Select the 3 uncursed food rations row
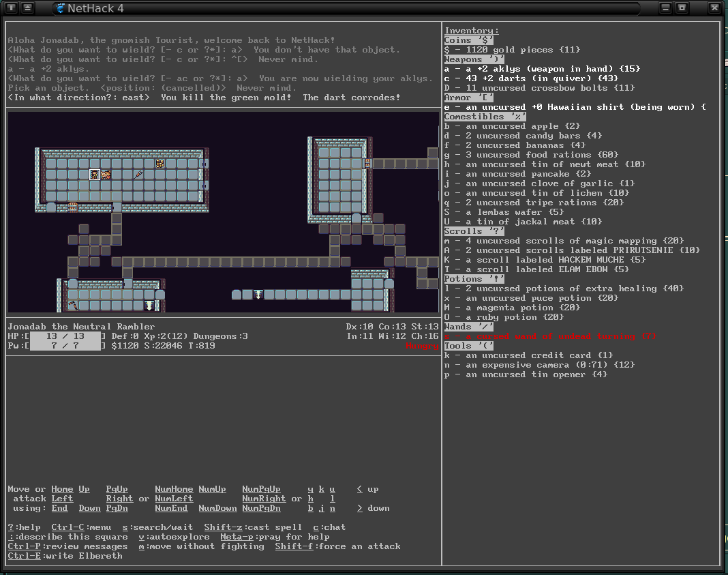Image resolution: width=728 pixels, height=575 pixels. [x=531, y=155]
